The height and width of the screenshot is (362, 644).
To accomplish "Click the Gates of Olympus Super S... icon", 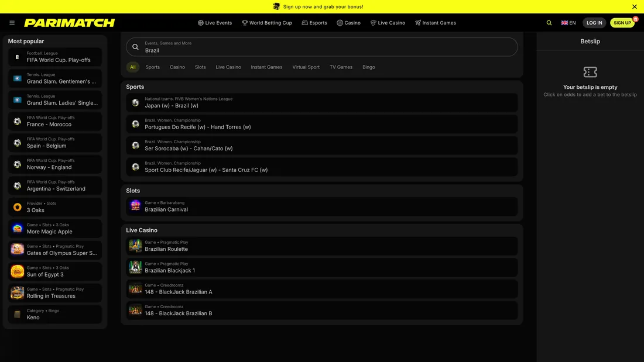I will pos(17,250).
